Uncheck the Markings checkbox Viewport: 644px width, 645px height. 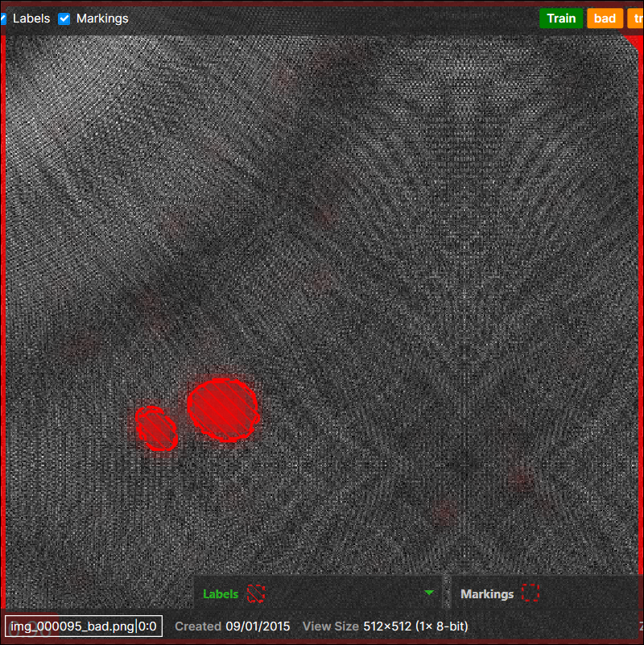pyautogui.click(x=64, y=19)
